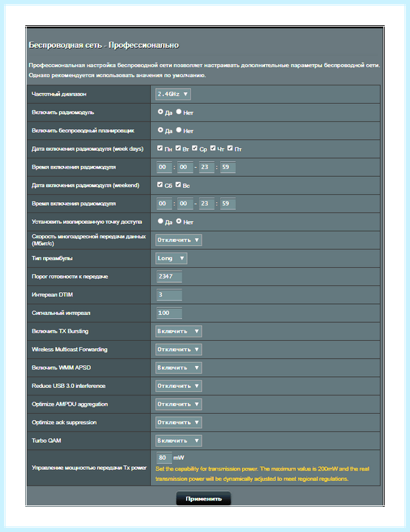Click the Turbo QAM label
The image size is (410, 532).
46,440
